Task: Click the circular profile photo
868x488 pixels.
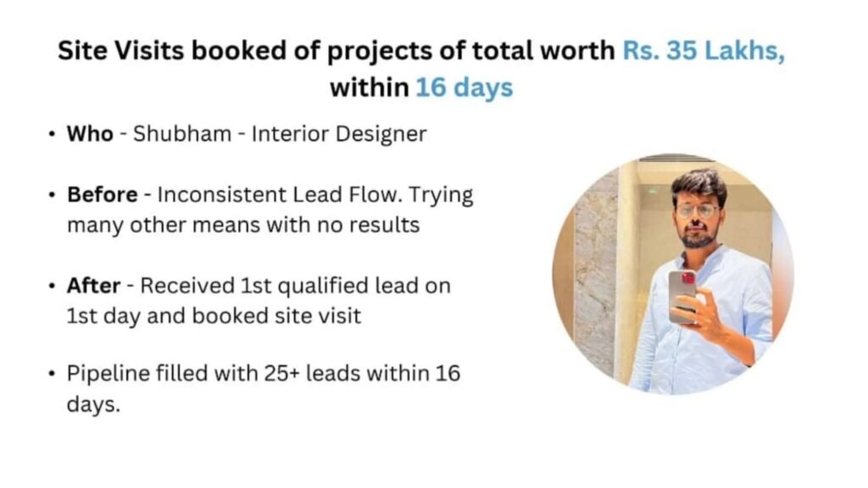Action: pos(672,274)
